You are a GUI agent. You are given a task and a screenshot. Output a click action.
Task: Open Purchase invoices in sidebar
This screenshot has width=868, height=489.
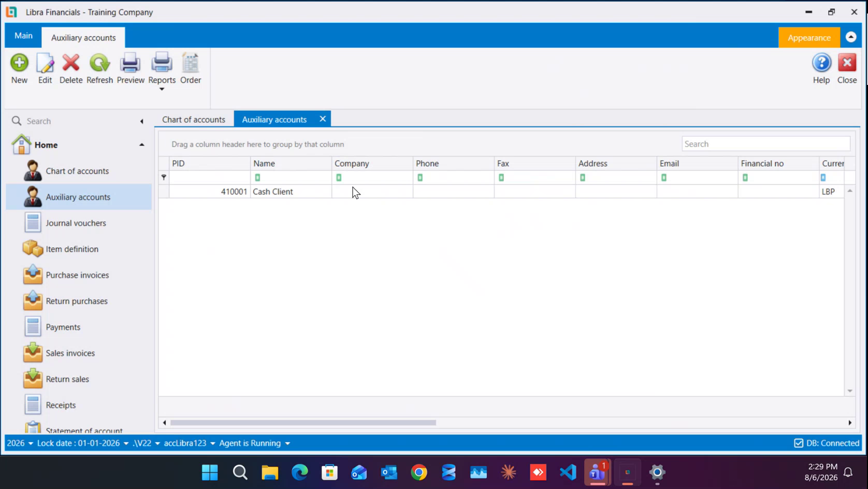click(79, 275)
